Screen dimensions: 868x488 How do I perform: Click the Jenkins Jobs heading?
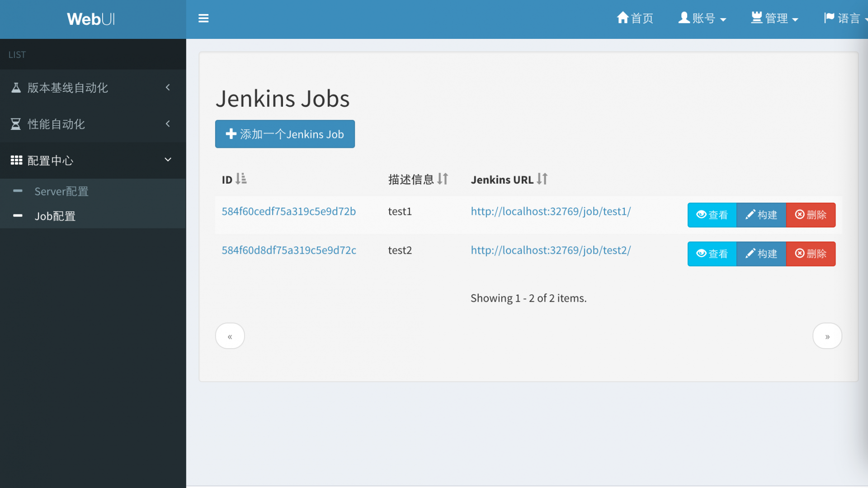coord(283,99)
